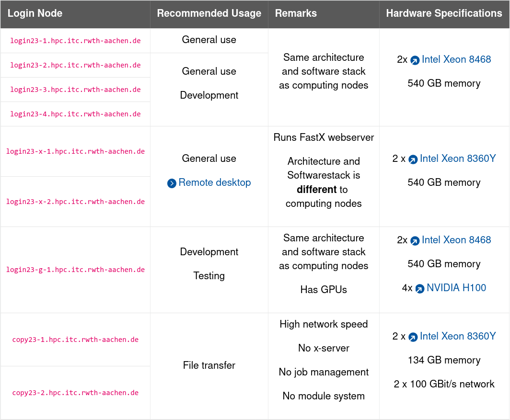Click the arrow icon beside Intel Xeon 8360Y in the login23-x row
This screenshot has height=420, width=510.
point(413,159)
